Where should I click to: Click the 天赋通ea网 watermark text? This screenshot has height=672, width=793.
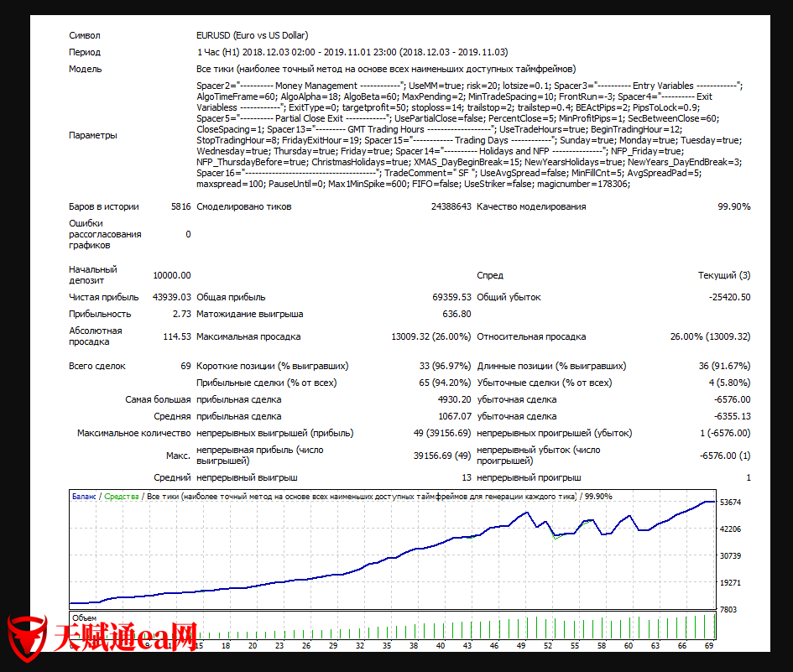126,638
